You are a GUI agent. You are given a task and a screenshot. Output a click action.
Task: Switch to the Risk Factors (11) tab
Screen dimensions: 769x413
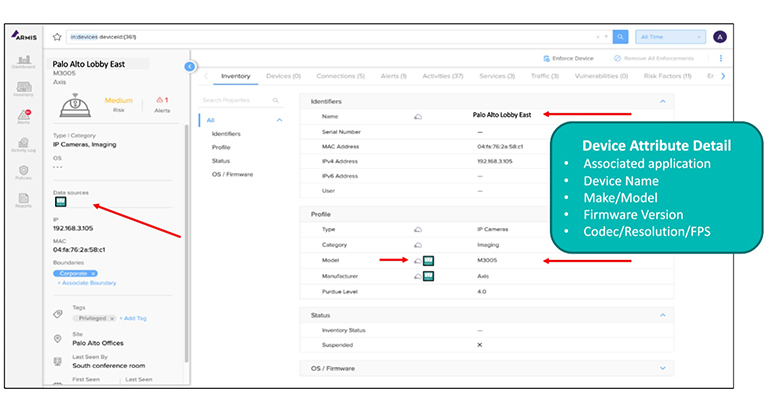click(x=667, y=76)
